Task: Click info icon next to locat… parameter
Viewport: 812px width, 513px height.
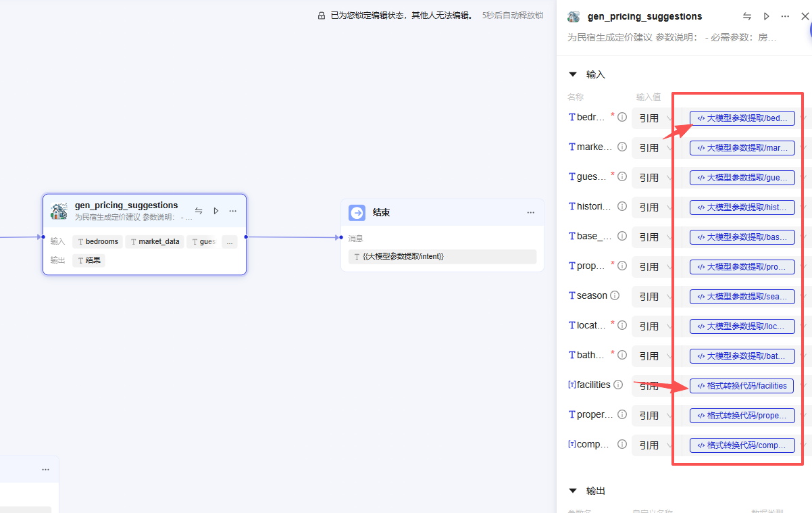Action: click(x=622, y=325)
